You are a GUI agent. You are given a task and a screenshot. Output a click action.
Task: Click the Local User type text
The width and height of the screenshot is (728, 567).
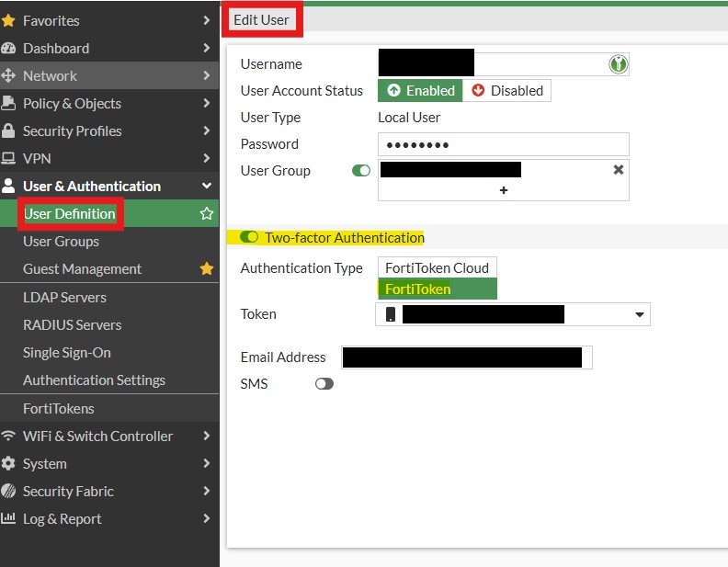click(x=409, y=118)
